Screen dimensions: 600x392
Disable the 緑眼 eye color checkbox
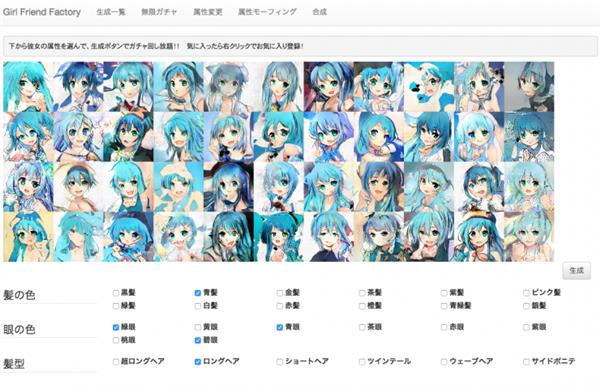pos(116,327)
